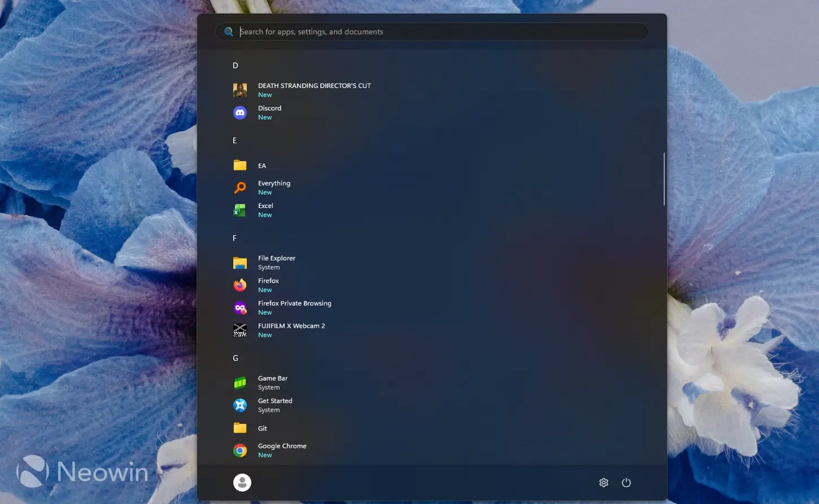Select the letter F group header
The height and width of the screenshot is (504, 819).
234,238
